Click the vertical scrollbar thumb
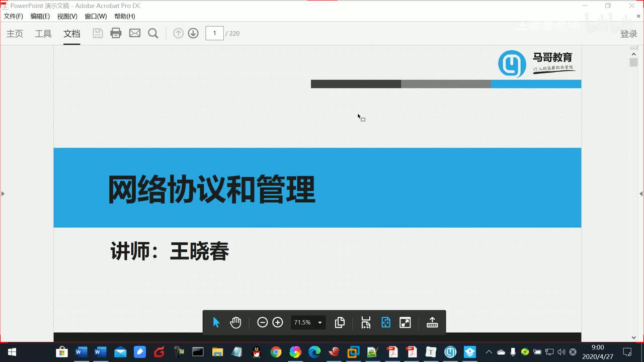The width and height of the screenshot is (644, 362). click(633, 62)
